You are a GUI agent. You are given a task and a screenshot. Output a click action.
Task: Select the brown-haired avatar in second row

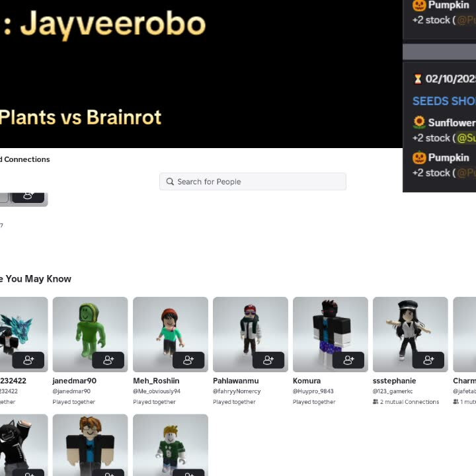[x=90, y=444]
